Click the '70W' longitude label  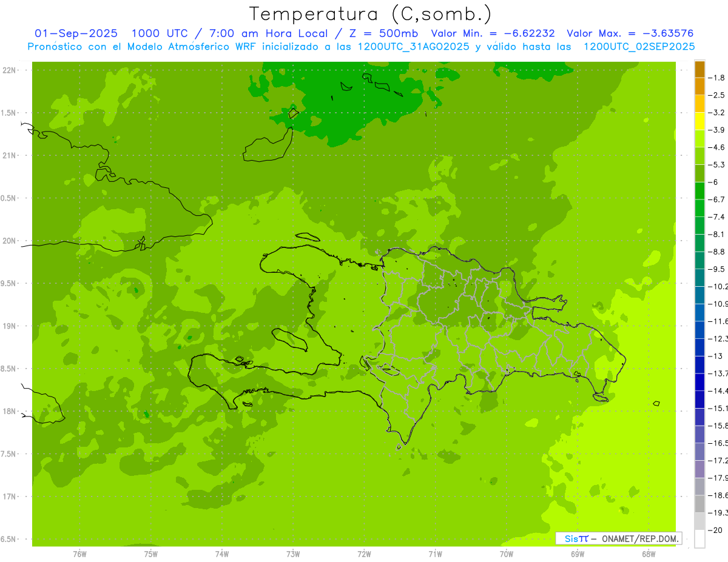[x=507, y=554]
